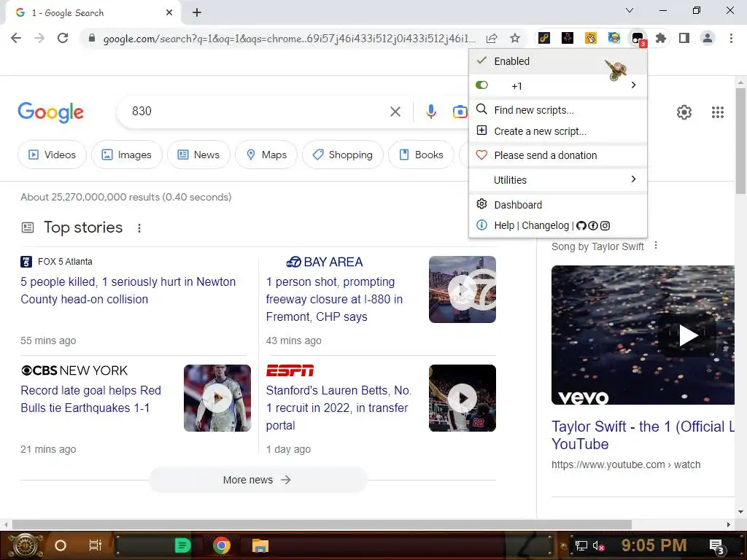
Task: Click the forward navigation arrow
Action: point(39,38)
